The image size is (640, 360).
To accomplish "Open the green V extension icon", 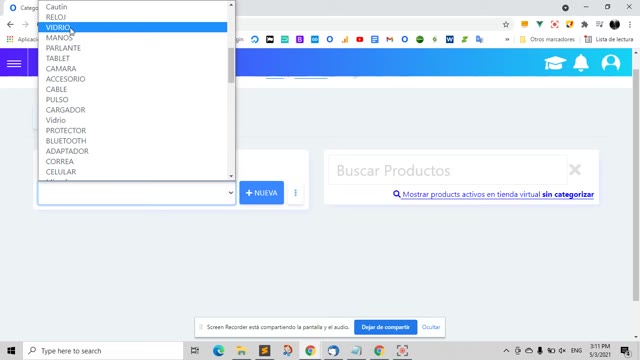I will coord(539,24).
